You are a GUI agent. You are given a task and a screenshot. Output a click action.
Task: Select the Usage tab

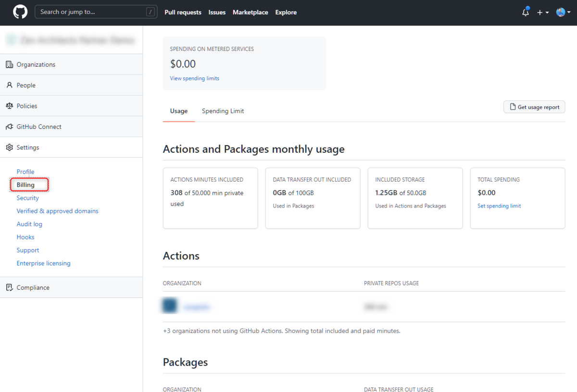click(x=178, y=110)
